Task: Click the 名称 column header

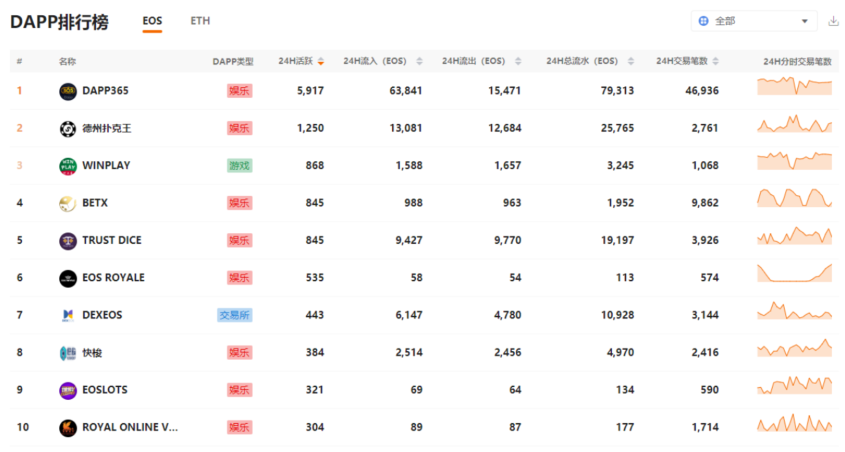Action: 67,61
